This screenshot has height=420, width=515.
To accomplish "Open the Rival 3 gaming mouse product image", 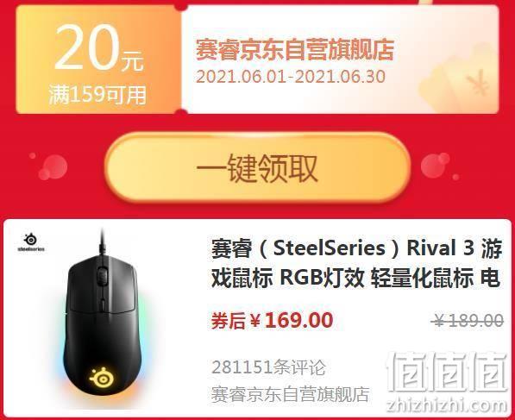I will point(103,316).
